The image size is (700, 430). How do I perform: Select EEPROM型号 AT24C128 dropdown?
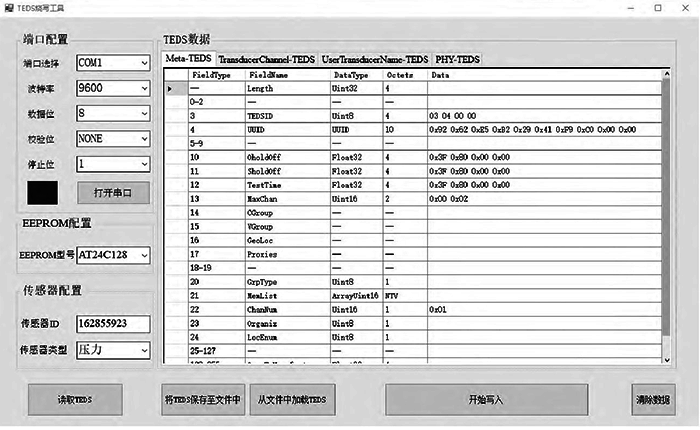point(112,255)
